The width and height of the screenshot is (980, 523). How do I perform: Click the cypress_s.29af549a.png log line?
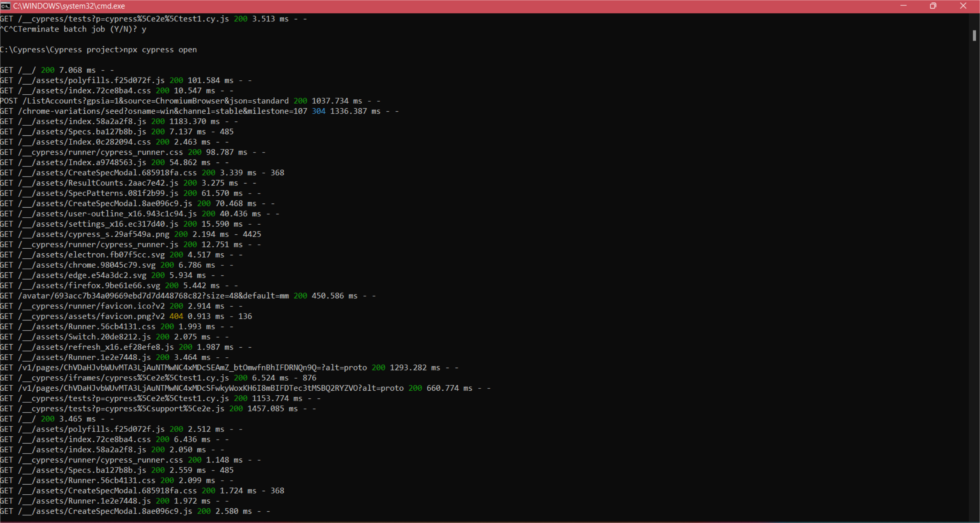pos(130,234)
